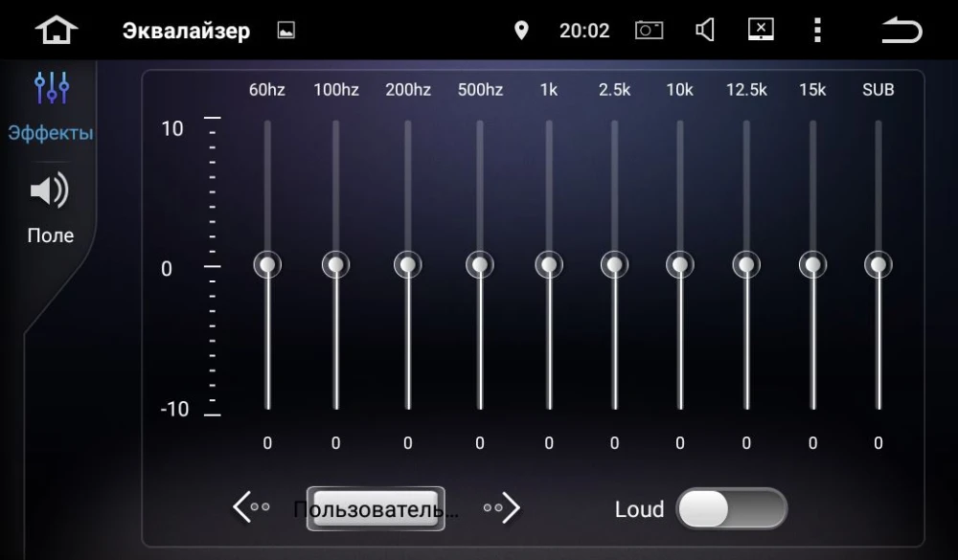This screenshot has width=958, height=560.
Task: Click the 15k band slider handle
Action: coord(813,265)
